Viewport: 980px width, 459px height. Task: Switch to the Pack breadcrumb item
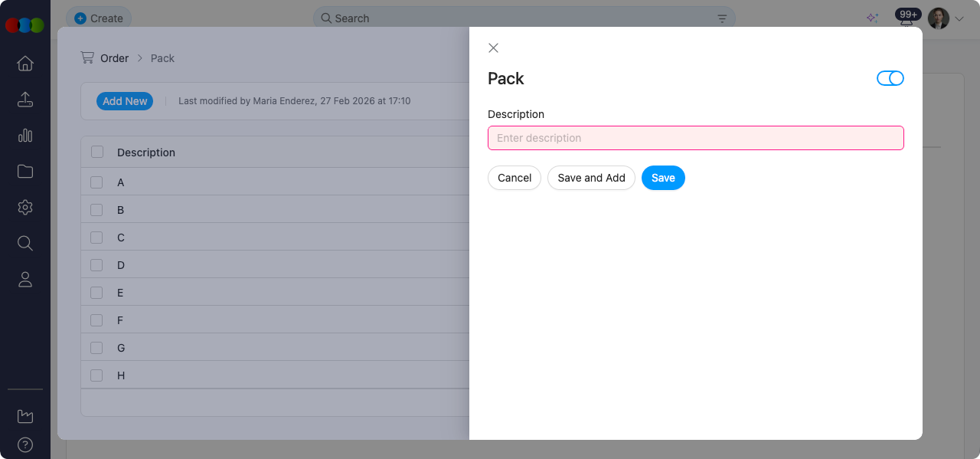(162, 57)
